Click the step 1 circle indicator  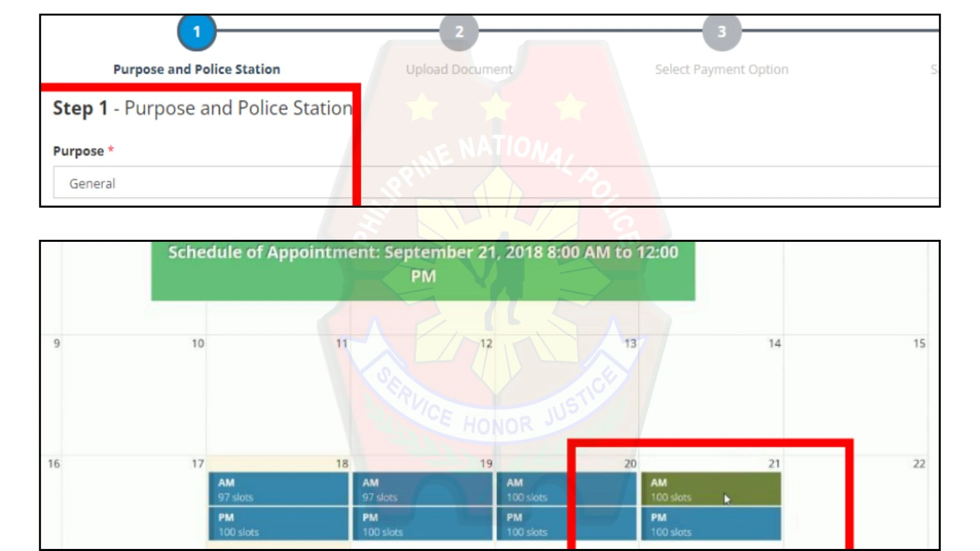pyautogui.click(x=197, y=32)
